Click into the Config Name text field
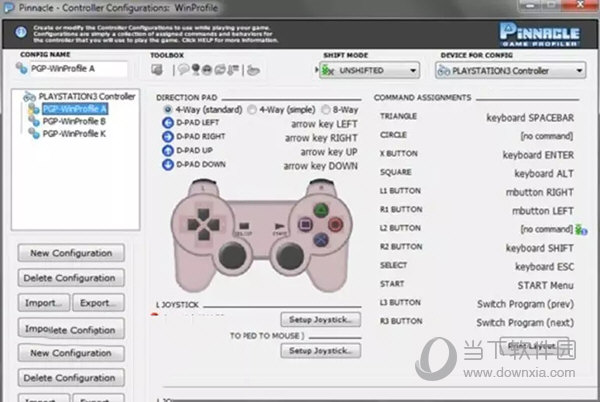Screen dimensions: 600x402 (78, 69)
